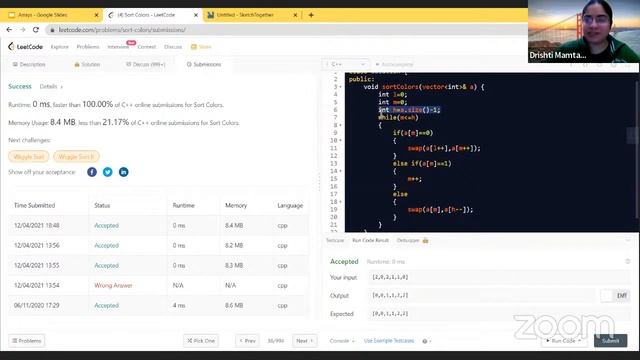Share acceptance on Facebook icon
The height and width of the screenshot is (360, 640).
92,172
